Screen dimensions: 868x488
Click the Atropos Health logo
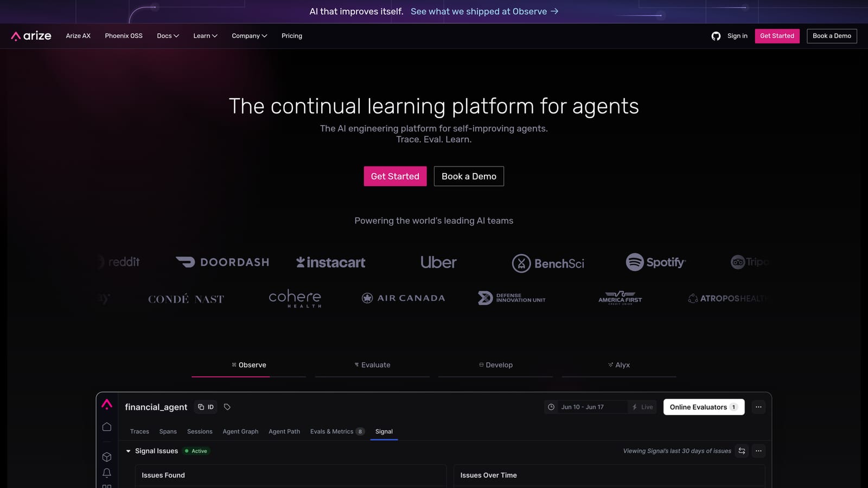click(x=728, y=298)
